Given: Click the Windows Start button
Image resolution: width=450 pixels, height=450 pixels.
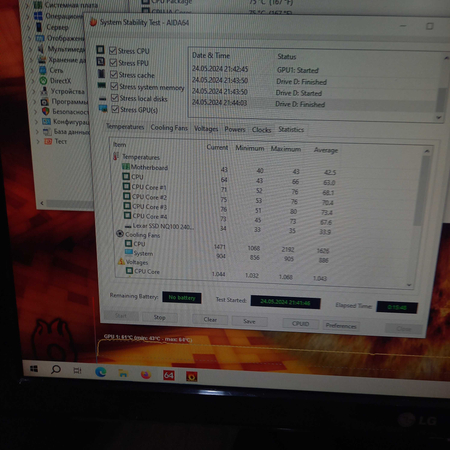Looking at the screenshot, I should coord(34,368).
